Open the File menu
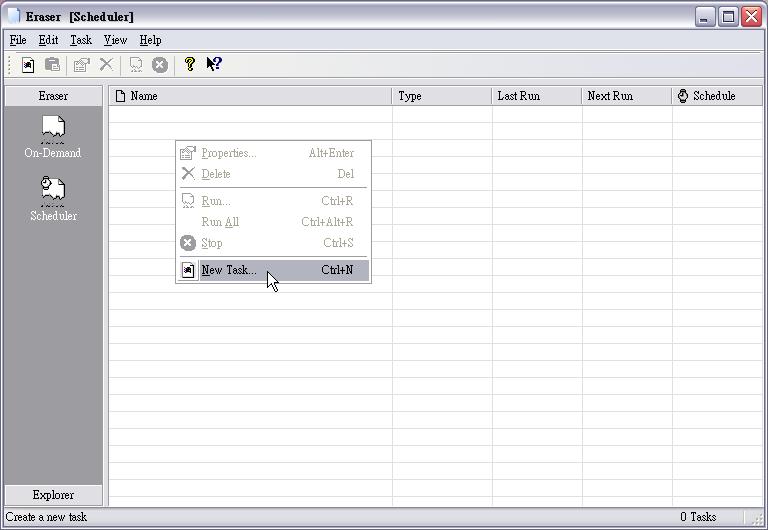 [18, 40]
